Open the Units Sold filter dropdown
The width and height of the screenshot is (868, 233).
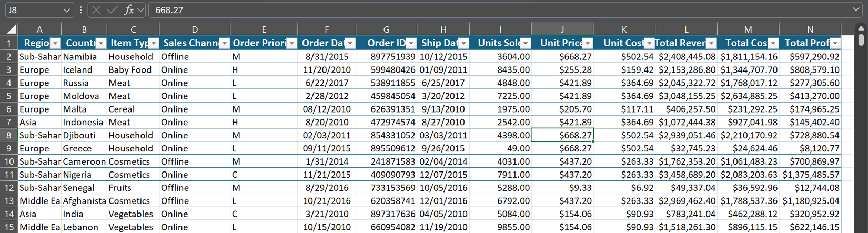[526, 43]
